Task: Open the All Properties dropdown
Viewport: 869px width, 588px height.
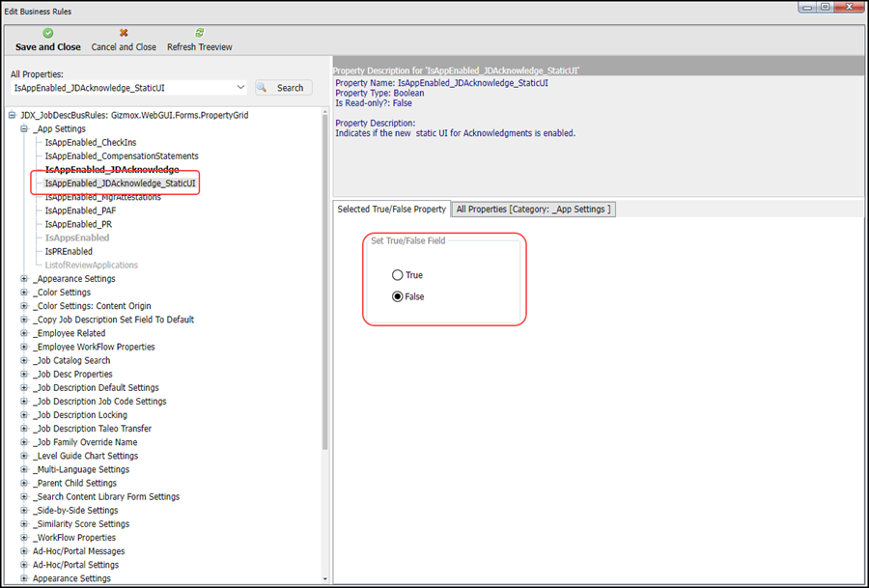Action: [240, 88]
